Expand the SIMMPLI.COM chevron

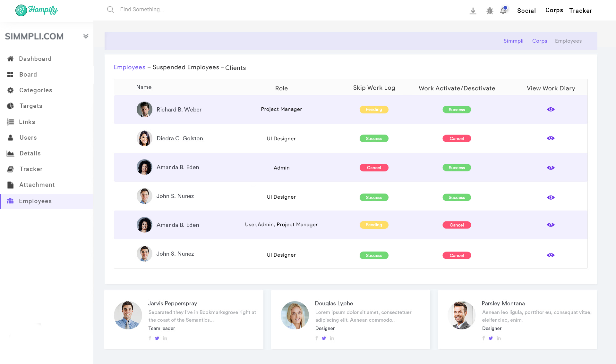[x=86, y=36]
